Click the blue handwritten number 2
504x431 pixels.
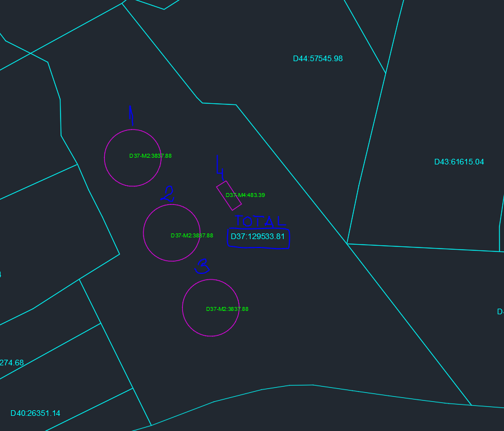[168, 194]
